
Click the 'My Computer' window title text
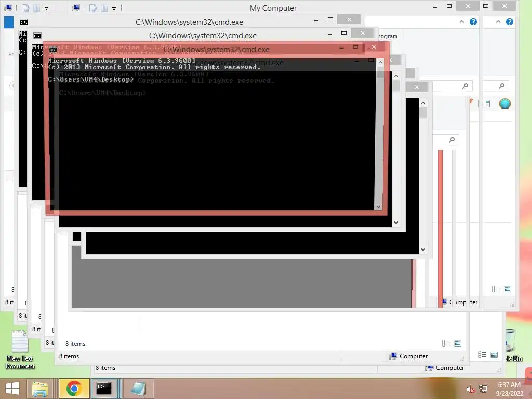[x=273, y=8]
